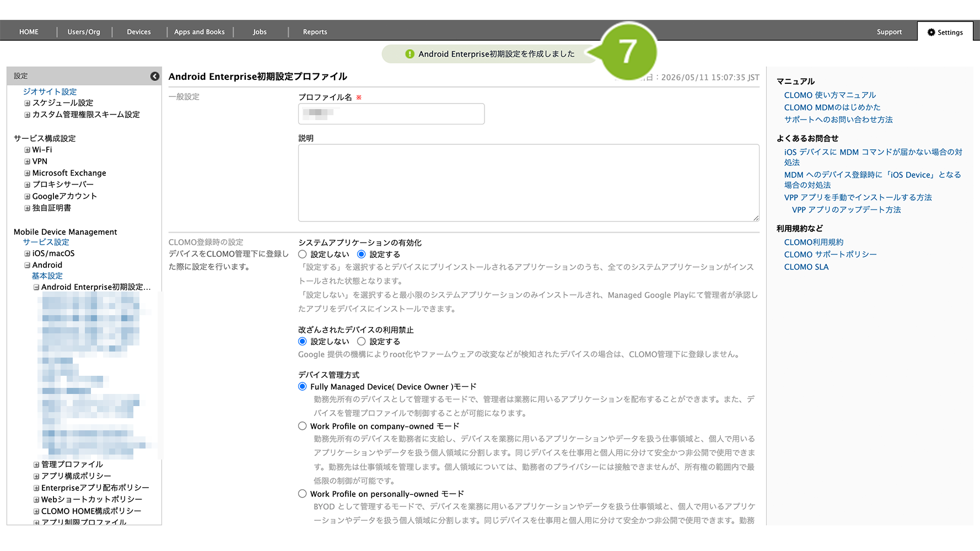Screen dimensions: 980x551
Task: Expand the Wi-Fi tree node
Action: click(x=27, y=150)
